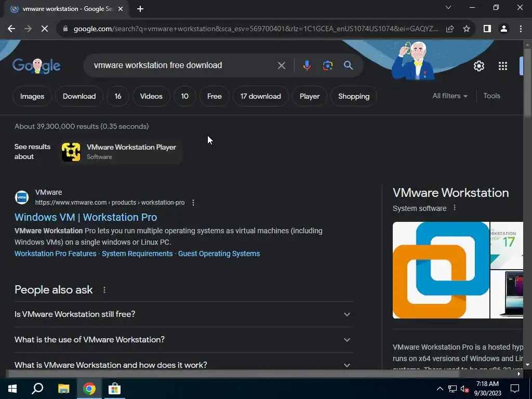View site information lock icon

click(x=65, y=29)
